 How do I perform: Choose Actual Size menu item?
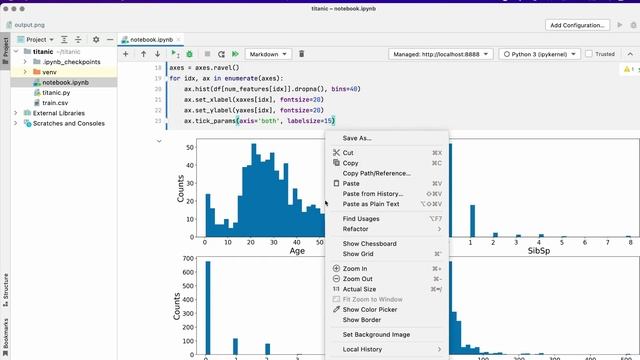click(x=387, y=289)
